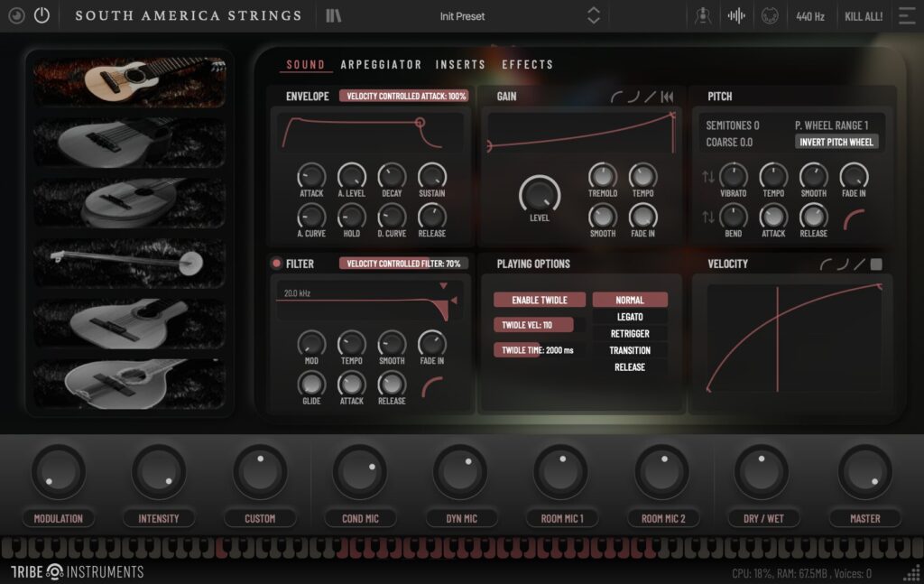This screenshot has width=924, height=584.
Task: Click Twidle Time: 2000 ms control
Action: coord(540,350)
